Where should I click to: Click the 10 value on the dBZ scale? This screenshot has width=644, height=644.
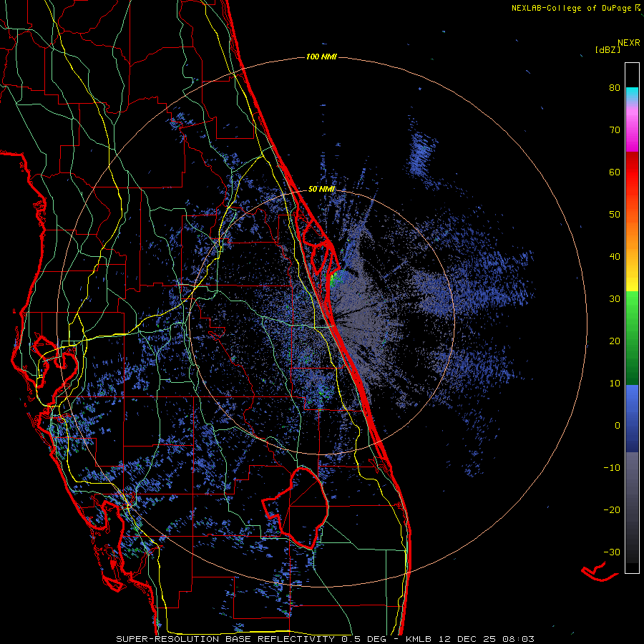click(x=615, y=384)
